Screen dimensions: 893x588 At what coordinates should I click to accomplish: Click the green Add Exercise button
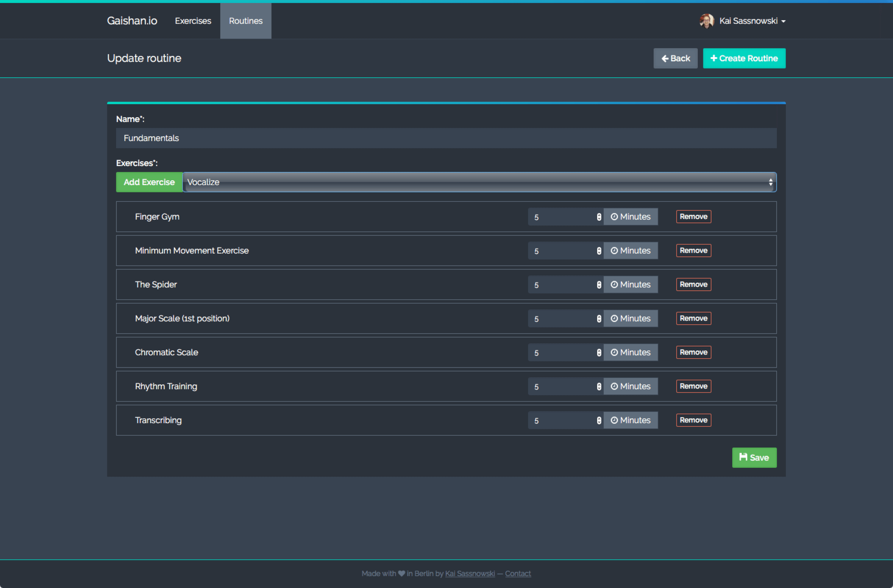149,182
